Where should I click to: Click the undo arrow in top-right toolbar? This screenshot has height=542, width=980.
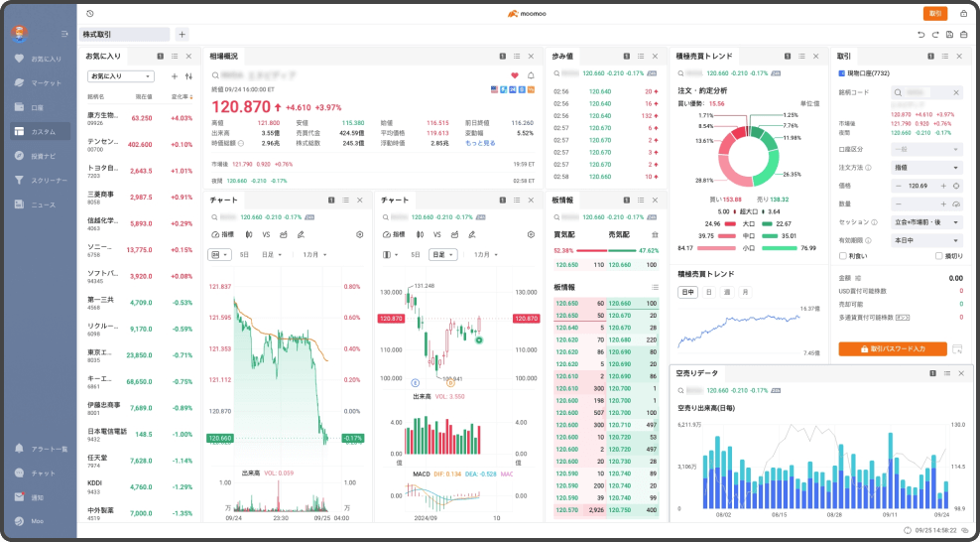pos(921,35)
